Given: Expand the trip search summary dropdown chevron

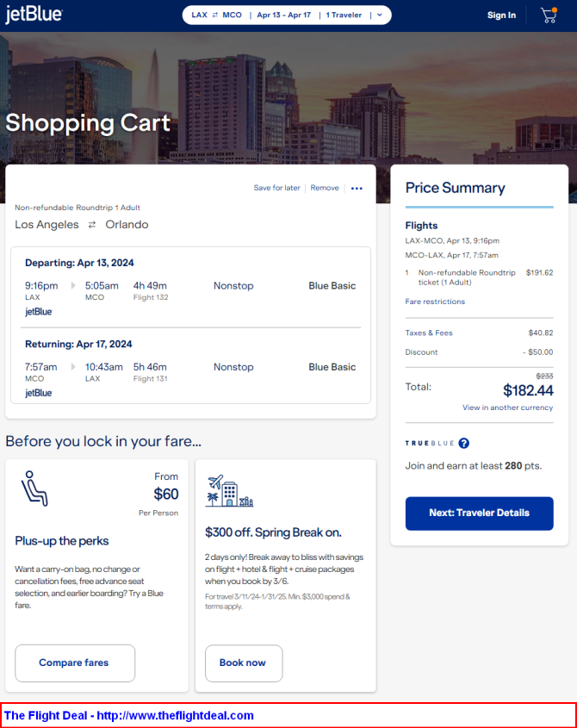Looking at the screenshot, I should (x=380, y=16).
